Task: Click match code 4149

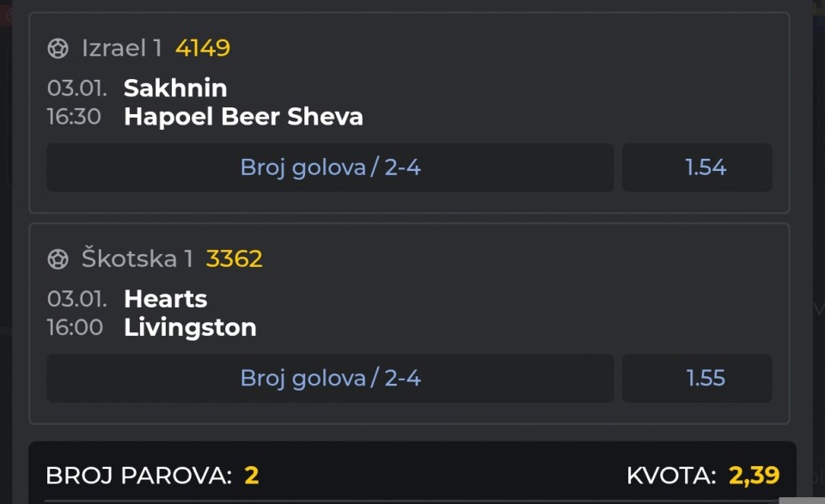Action: (x=203, y=48)
